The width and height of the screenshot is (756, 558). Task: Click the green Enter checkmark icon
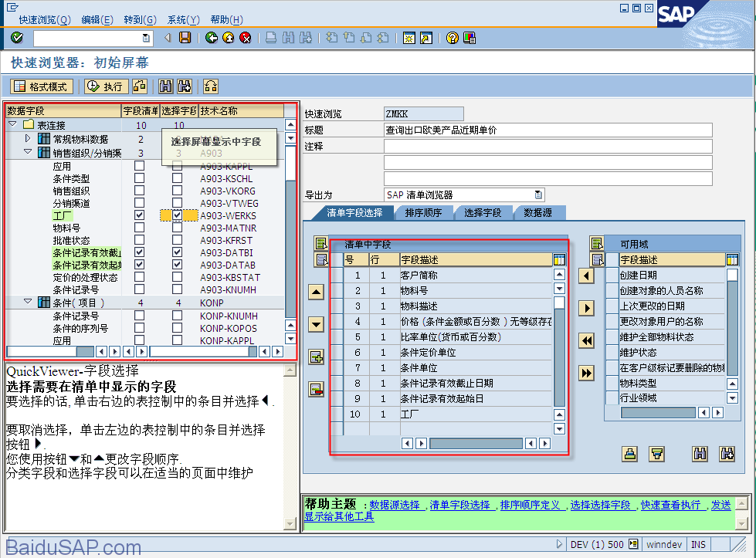click(x=17, y=38)
